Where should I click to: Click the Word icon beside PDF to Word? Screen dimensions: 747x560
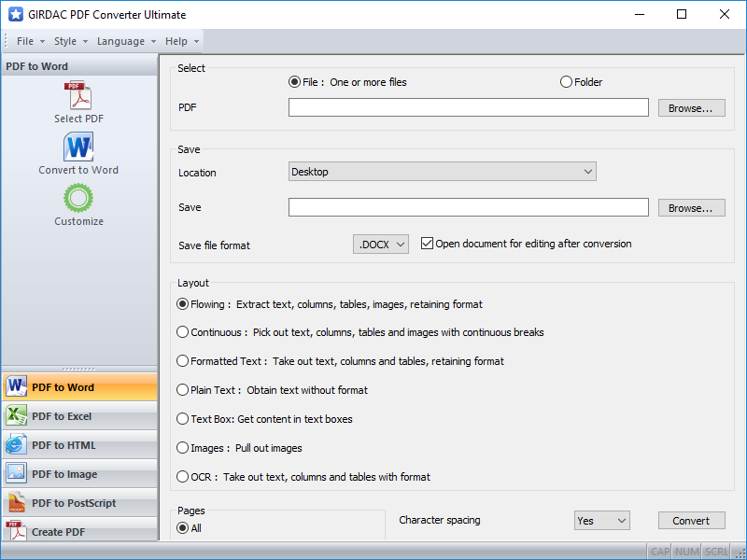pos(16,386)
